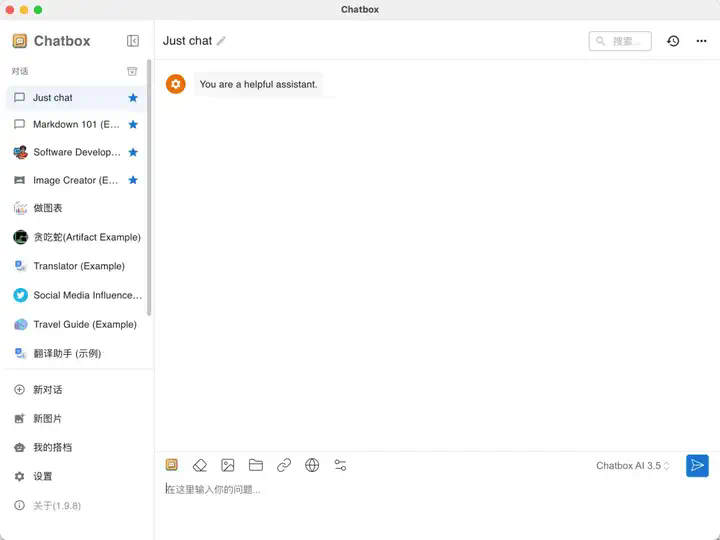Image resolution: width=720 pixels, height=540 pixels.
Task: Open the archive icon next to 对话
Action: [x=132, y=71]
